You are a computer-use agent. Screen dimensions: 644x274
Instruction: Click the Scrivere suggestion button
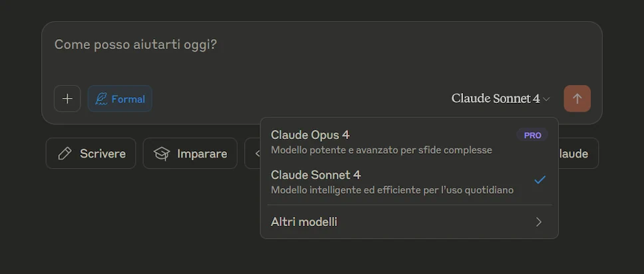pyautogui.click(x=91, y=154)
